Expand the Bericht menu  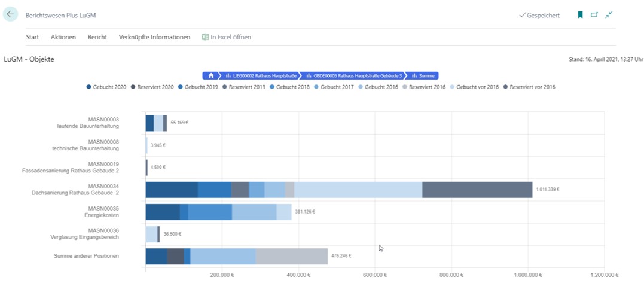click(x=97, y=37)
